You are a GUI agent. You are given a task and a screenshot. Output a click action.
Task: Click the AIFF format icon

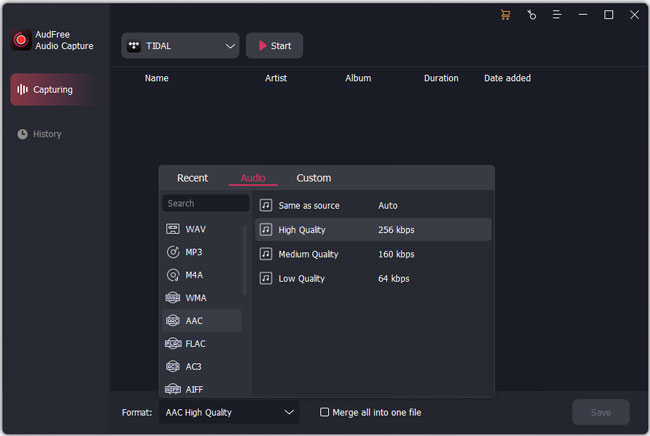click(173, 389)
